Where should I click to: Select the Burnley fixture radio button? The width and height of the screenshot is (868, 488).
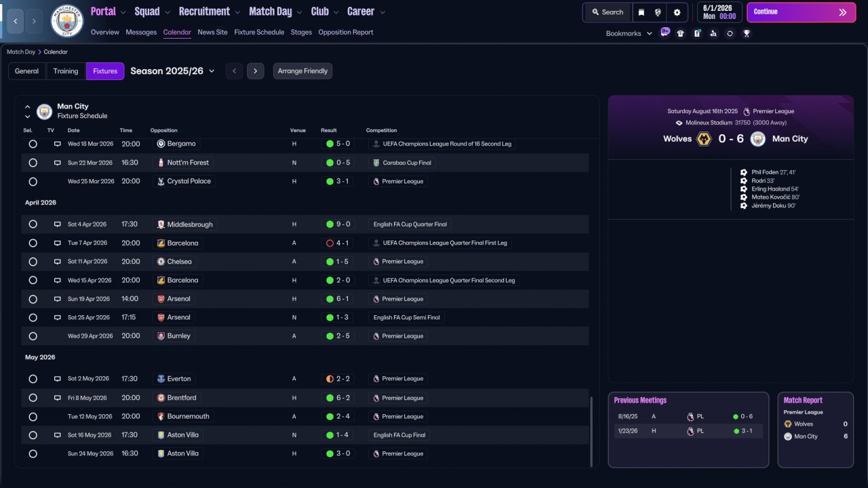click(x=33, y=336)
